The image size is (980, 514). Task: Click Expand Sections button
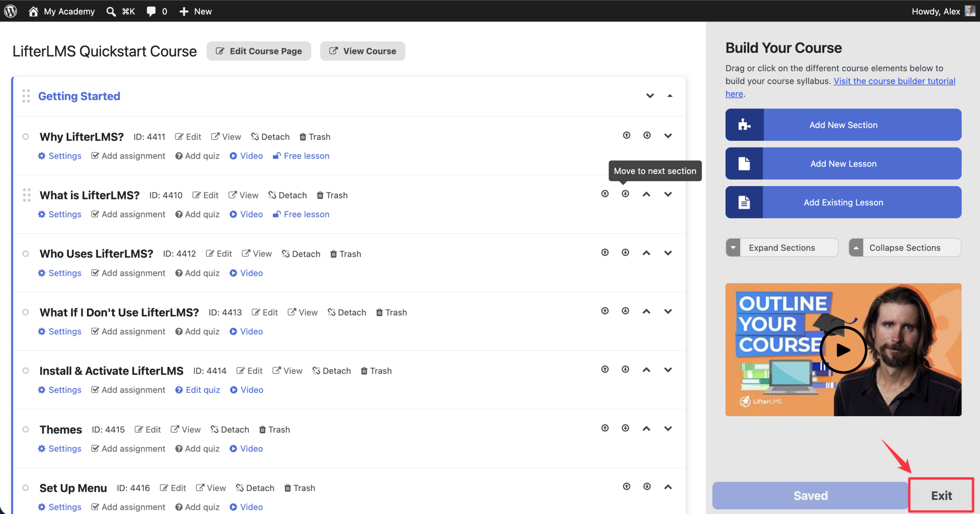[x=782, y=248]
